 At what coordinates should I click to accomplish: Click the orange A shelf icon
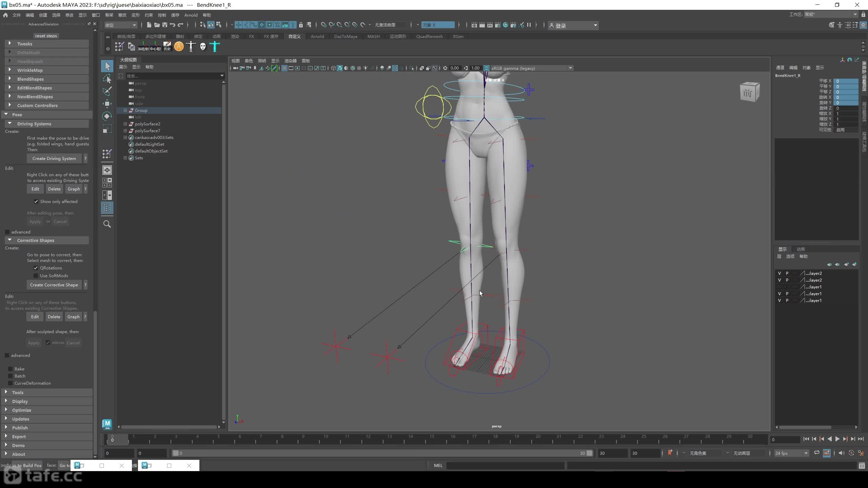coord(179,46)
